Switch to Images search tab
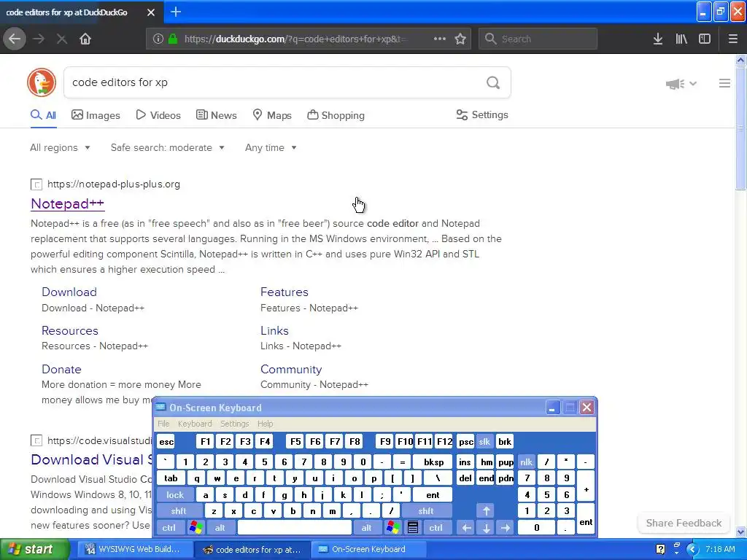This screenshot has width=747, height=560. [x=96, y=115]
